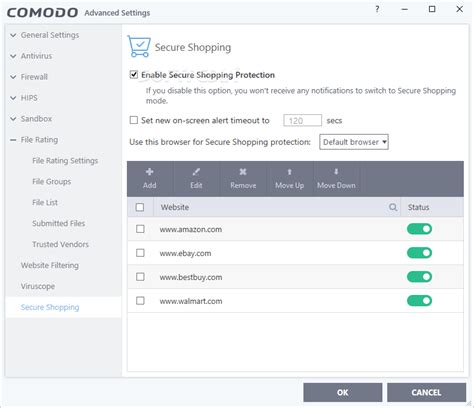Expand the Sandbox section chevron

tap(13, 119)
